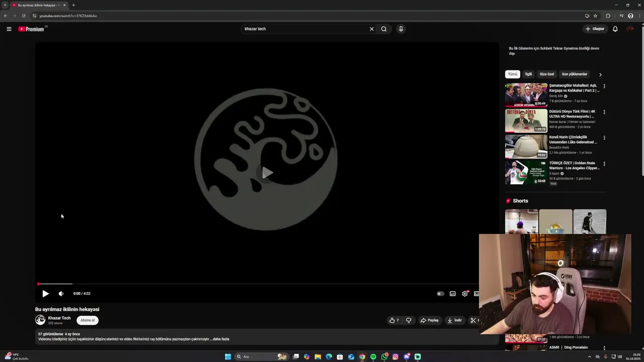Reload the page in browser toolbar

click(x=24, y=16)
